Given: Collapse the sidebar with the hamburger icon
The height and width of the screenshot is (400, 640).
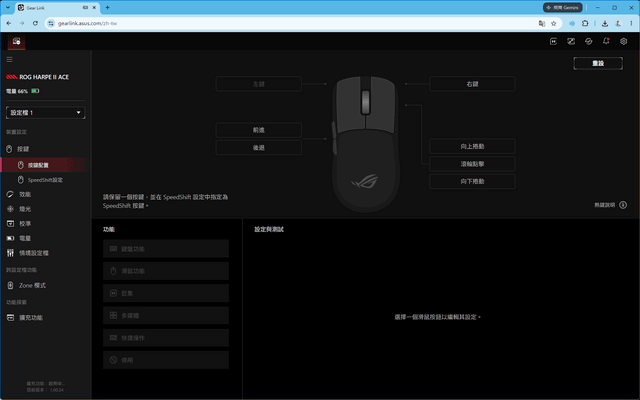Looking at the screenshot, I should click(9, 60).
